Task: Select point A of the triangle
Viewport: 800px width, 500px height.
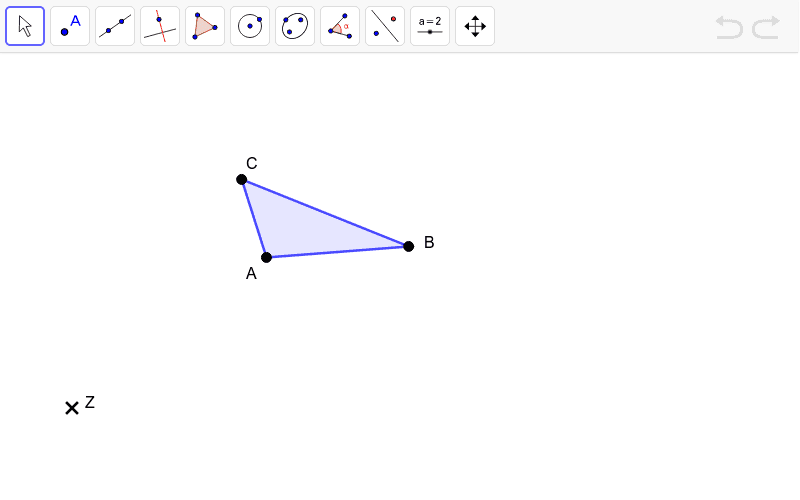Action: tap(266, 257)
